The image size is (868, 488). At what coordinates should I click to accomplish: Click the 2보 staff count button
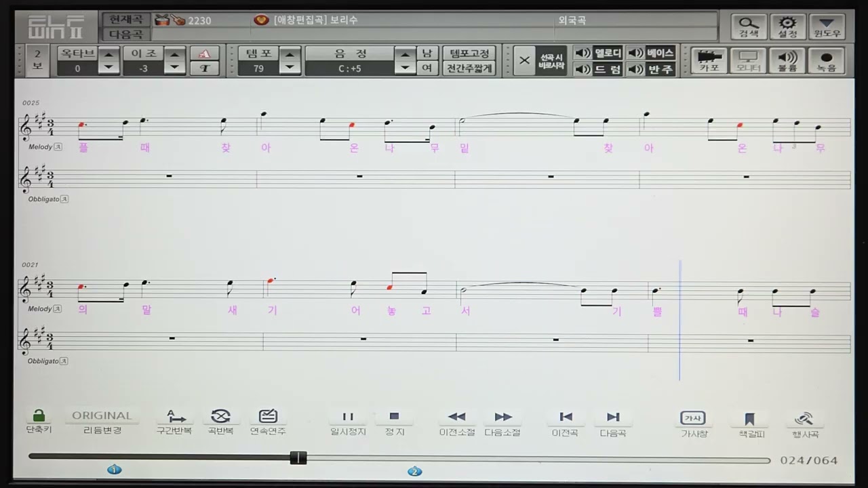[37, 60]
